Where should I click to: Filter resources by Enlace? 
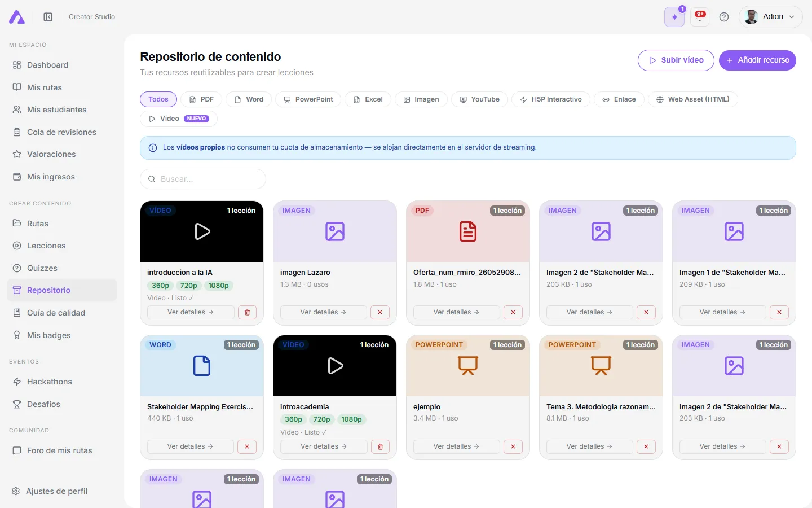click(619, 99)
